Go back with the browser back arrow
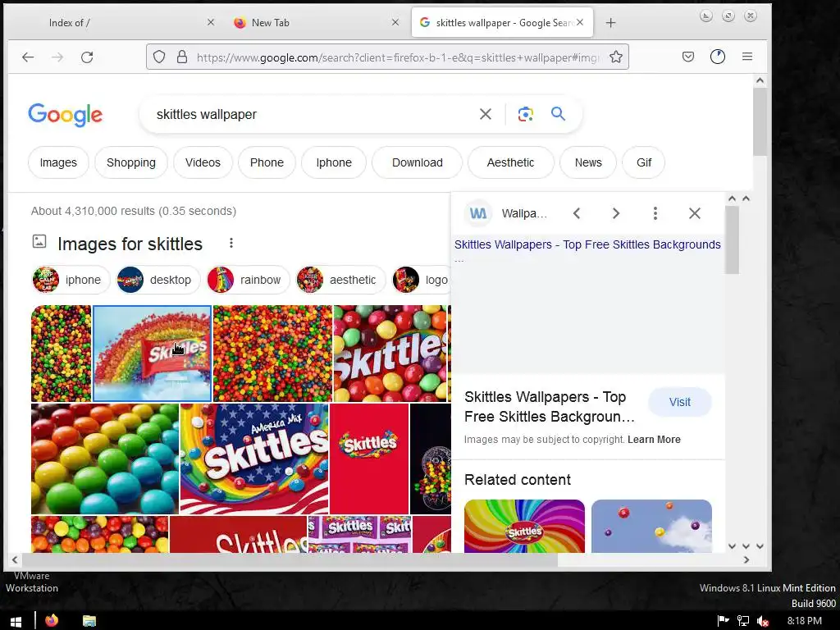 click(x=28, y=57)
